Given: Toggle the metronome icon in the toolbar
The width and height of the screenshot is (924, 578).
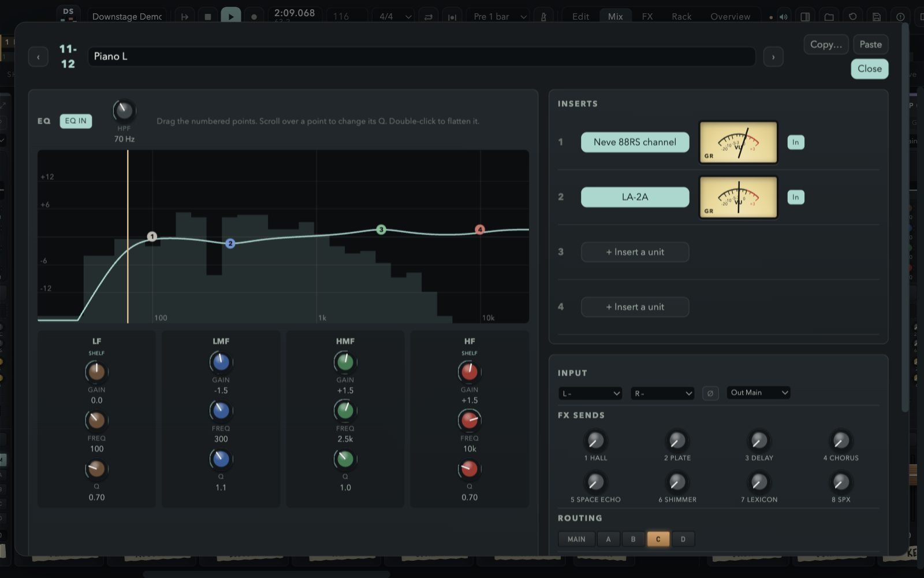Looking at the screenshot, I should [x=543, y=17].
